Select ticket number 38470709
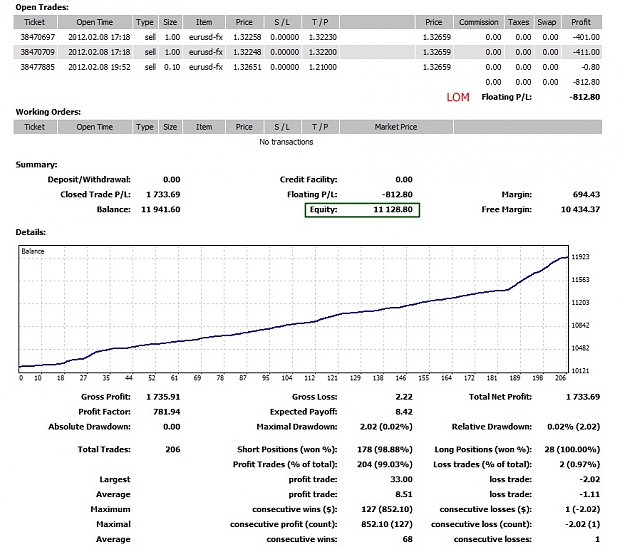Screen dimensions: 625x547 point(37,52)
